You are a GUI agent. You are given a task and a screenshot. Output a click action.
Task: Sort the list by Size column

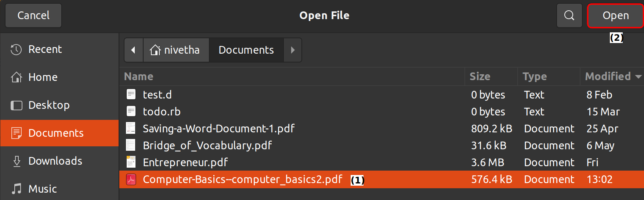[480, 76]
